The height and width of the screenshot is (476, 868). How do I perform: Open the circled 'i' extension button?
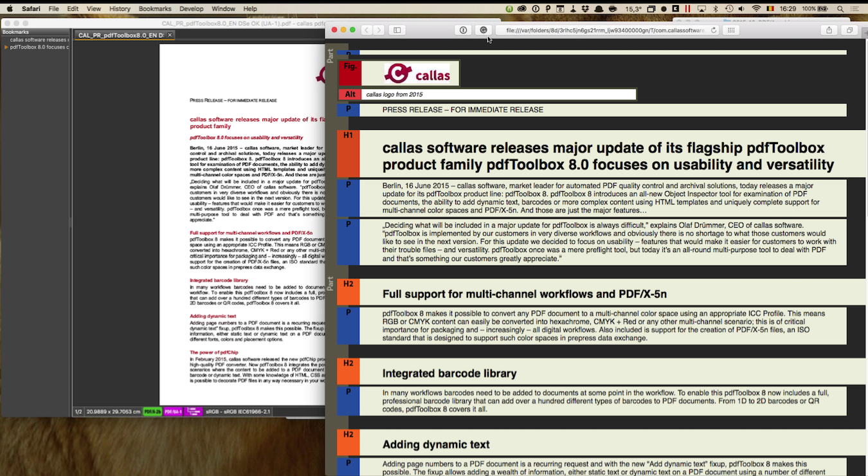(x=463, y=30)
